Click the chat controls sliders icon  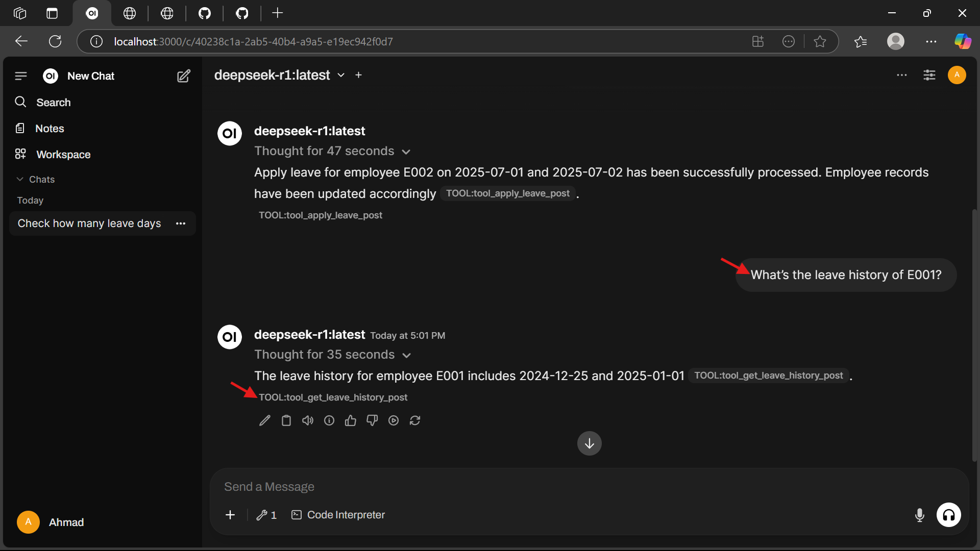(x=929, y=75)
